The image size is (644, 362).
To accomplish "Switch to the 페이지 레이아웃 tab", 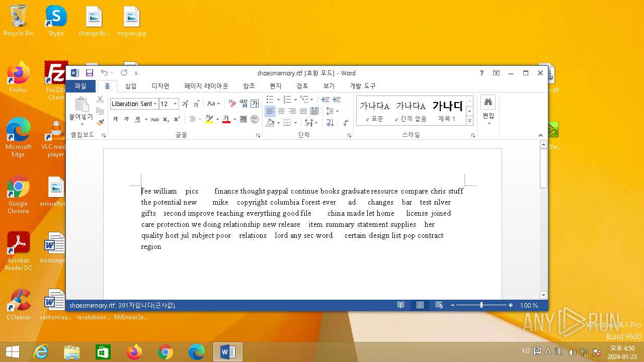I will click(206, 86).
